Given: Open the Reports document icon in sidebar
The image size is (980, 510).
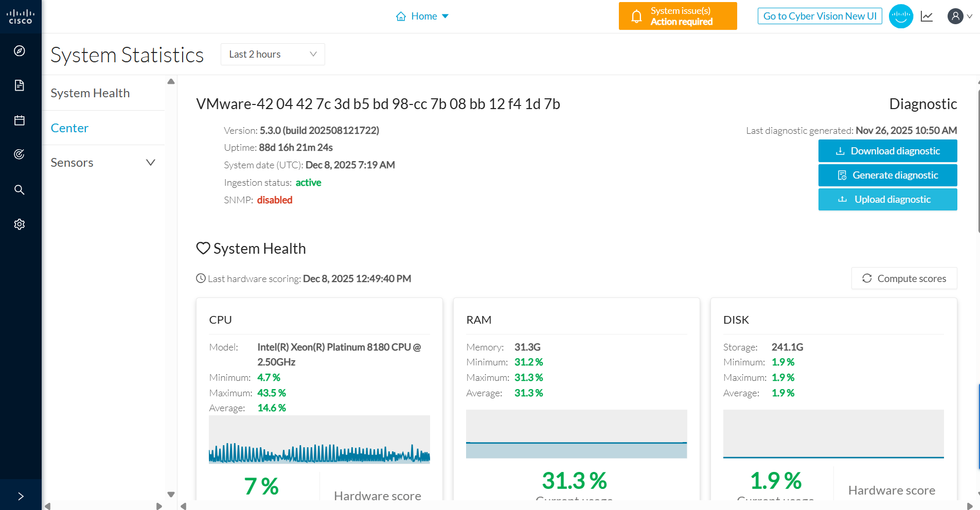Looking at the screenshot, I should [x=20, y=85].
